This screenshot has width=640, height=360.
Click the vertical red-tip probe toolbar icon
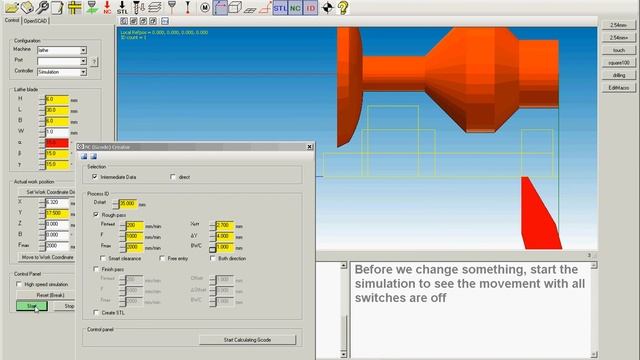tap(188, 7)
